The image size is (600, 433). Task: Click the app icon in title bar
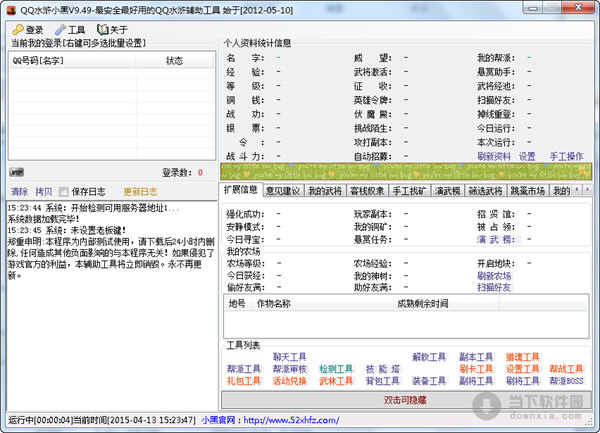[11, 10]
